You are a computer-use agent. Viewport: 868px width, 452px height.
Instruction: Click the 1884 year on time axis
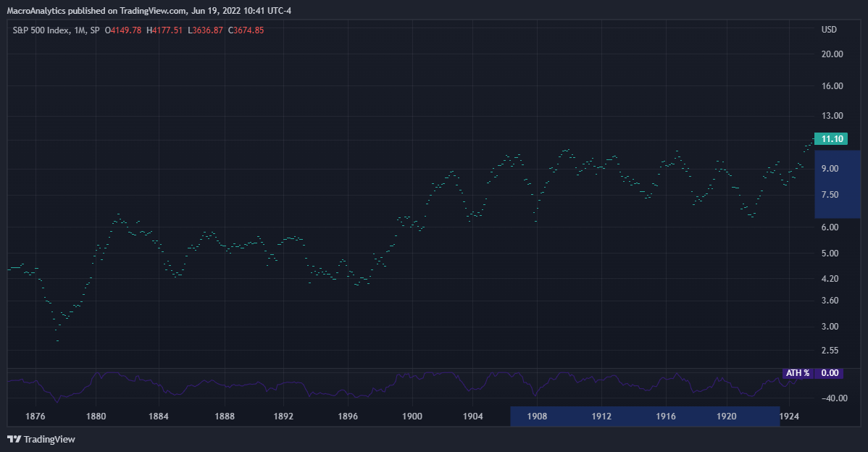pos(159,417)
